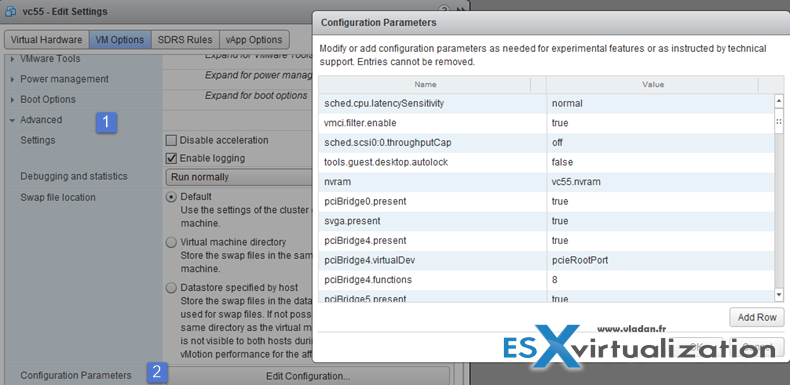Click the Settings label under Advanced

click(x=37, y=140)
